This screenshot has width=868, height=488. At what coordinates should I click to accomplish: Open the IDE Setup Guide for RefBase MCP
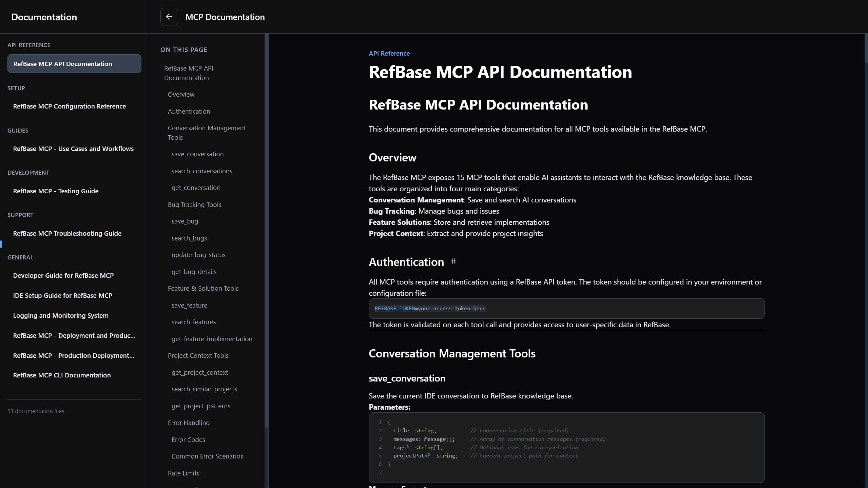click(62, 295)
